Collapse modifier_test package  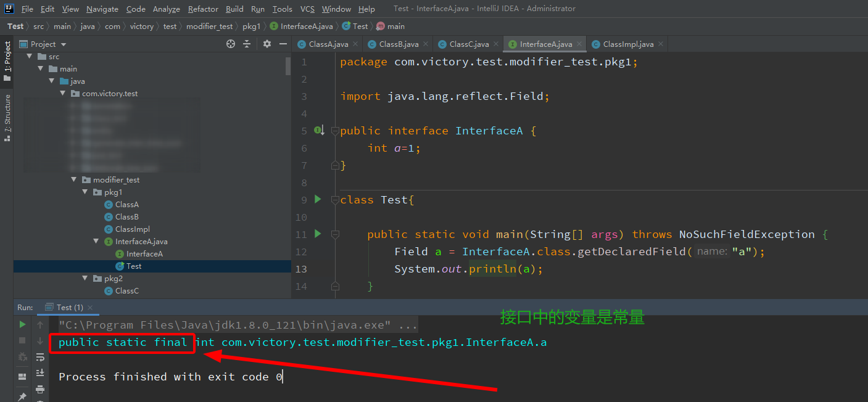(x=74, y=179)
